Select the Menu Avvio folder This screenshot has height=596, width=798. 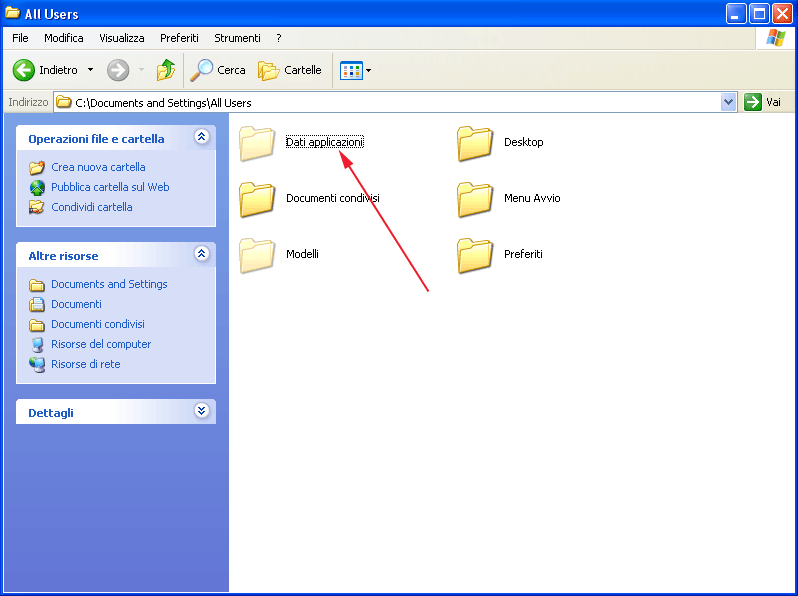coord(475,199)
